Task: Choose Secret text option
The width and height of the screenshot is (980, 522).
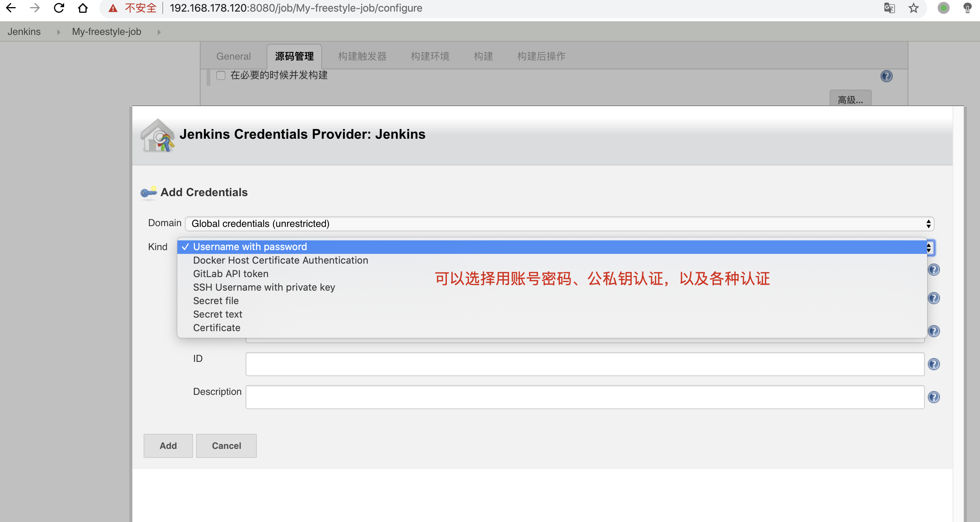Action: (x=551, y=314)
